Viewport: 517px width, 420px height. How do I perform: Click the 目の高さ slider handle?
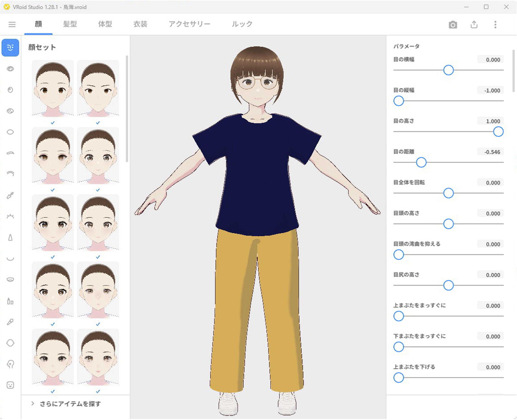pos(498,132)
